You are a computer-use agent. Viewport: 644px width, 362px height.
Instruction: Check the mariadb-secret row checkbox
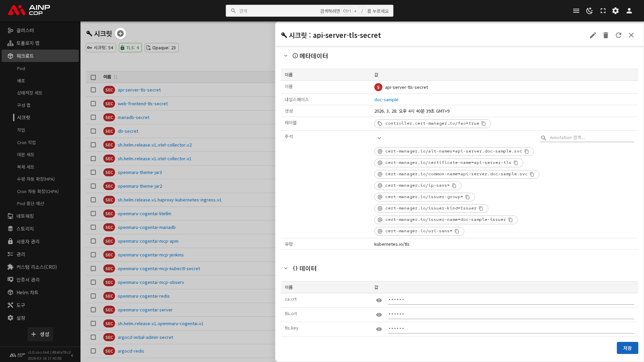pos(93,117)
